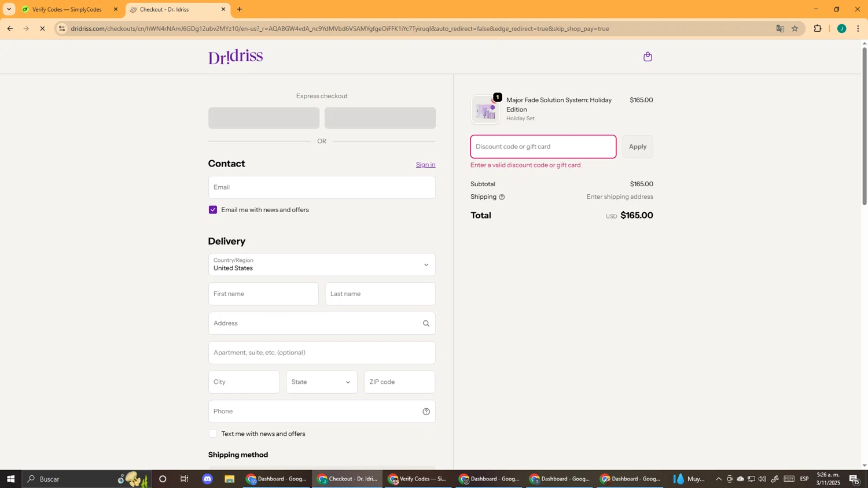Open the Windows Start menu
868x488 pixels.
(10, 479)
